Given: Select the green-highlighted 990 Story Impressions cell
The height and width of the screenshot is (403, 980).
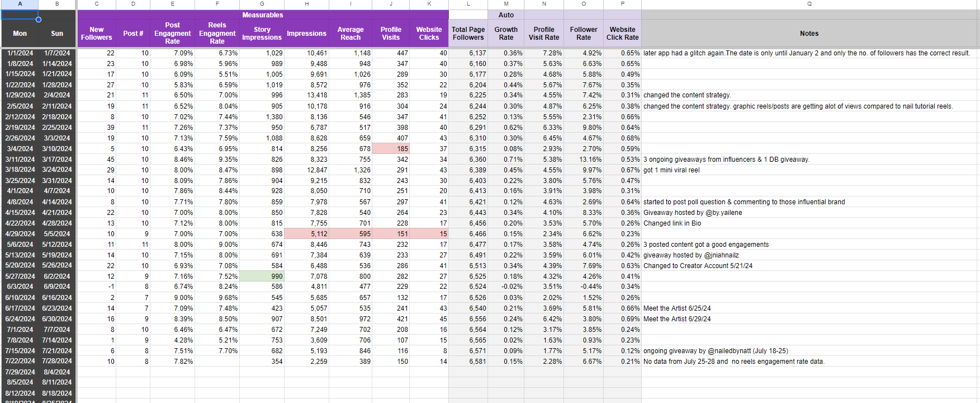Looking at the screenshot, I should click(x=262, y=277).
